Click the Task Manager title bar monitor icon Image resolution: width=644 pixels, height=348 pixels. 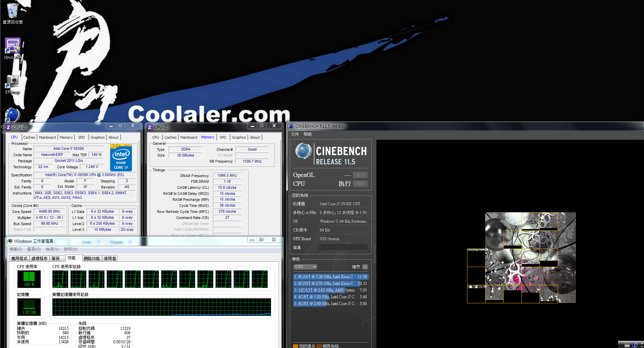pos(10,241)
